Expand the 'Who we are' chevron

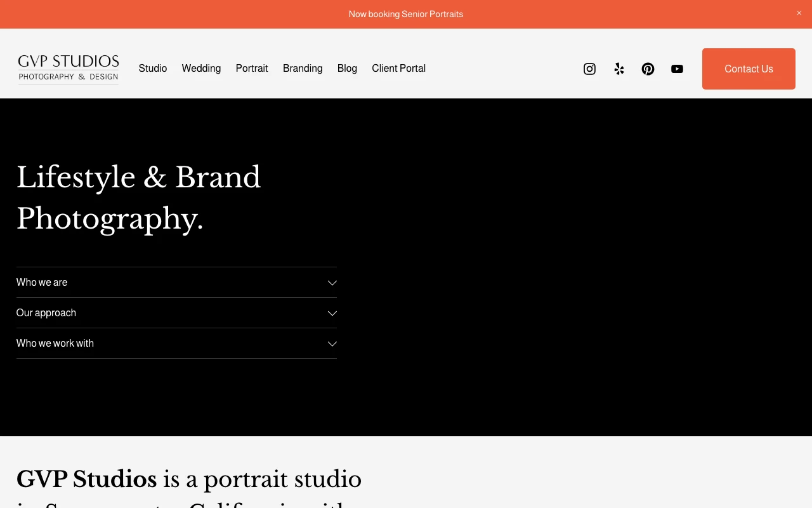332,283
